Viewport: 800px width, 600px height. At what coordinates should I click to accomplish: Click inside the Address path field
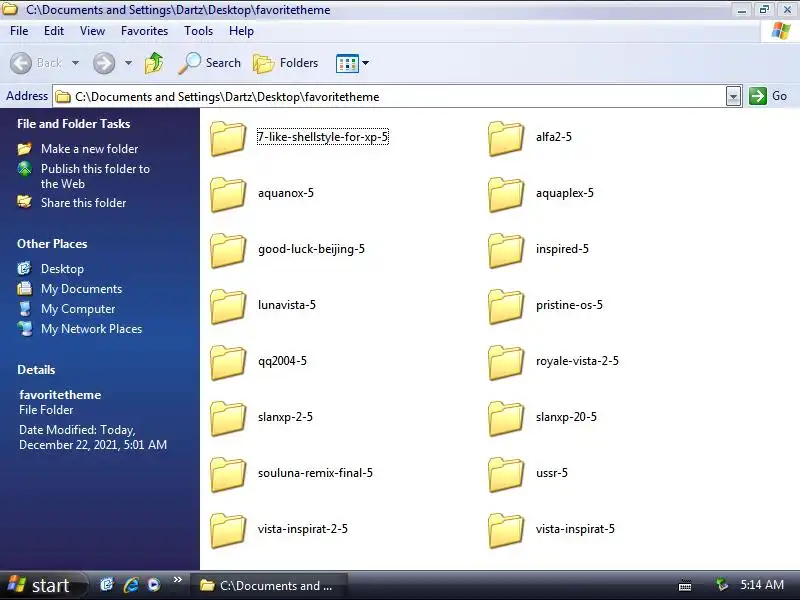click(x=390, y=96)
